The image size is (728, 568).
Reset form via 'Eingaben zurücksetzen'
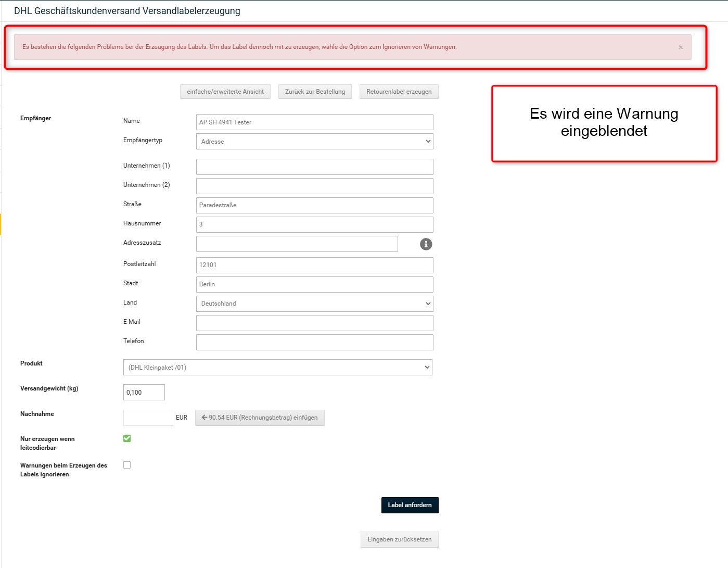[x=400, y=539]
